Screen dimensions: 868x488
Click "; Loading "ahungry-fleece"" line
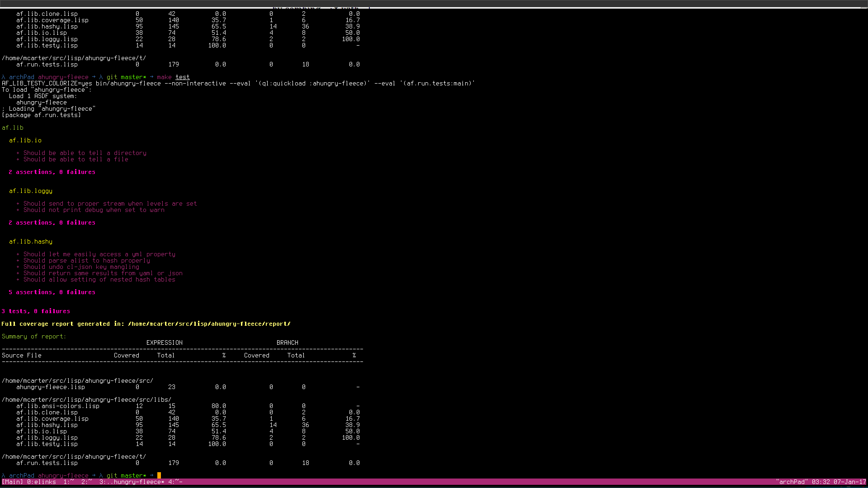tap(48, 109)
